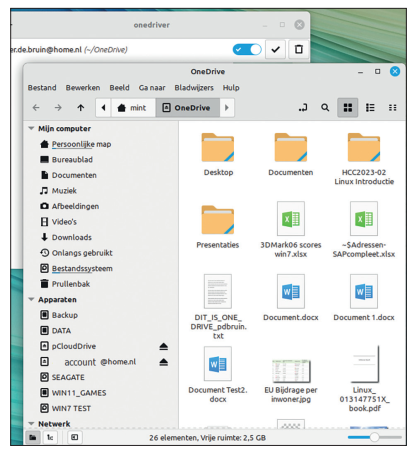This screenshot has height=450, width=408.
Task: Select the Presentaties folder
Action: click(218, 220)
